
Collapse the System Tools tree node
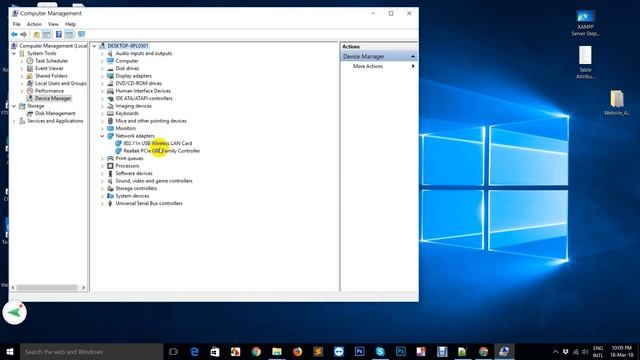tap(14, 53)
